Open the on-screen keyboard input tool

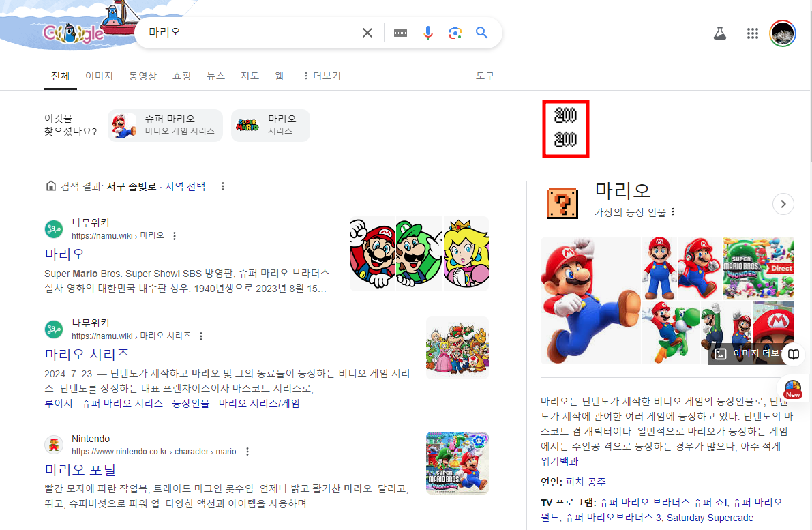[x=400, y=33]
